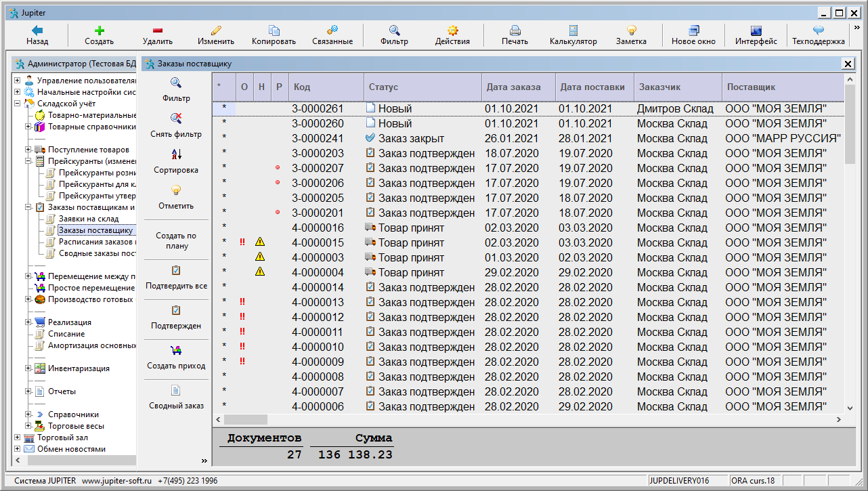Expand Товарные справочники node
Screen dimensions: 868x491
click(28, 127)
